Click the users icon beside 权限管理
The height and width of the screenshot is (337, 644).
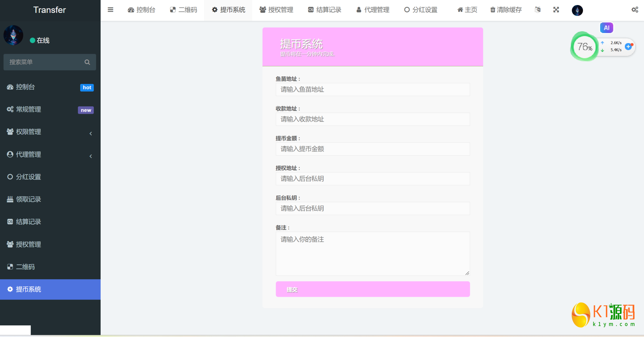[10, 132]
